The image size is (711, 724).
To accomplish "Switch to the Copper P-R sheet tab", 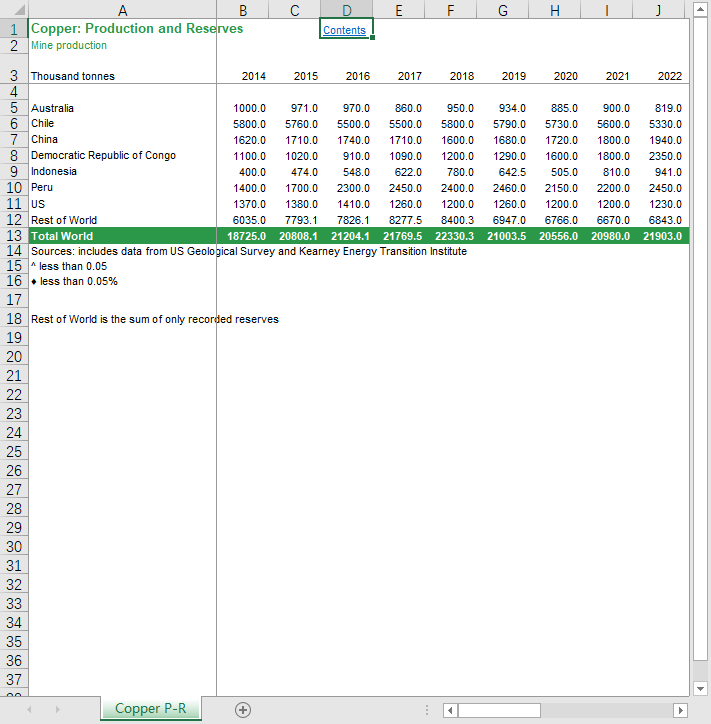I will (x=150, y=709).
